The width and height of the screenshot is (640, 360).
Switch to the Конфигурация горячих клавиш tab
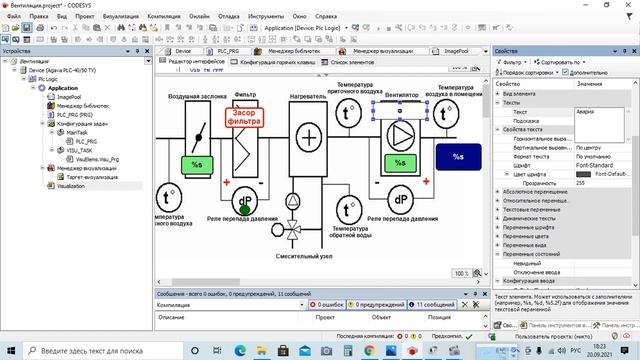(x=273, y=62)
